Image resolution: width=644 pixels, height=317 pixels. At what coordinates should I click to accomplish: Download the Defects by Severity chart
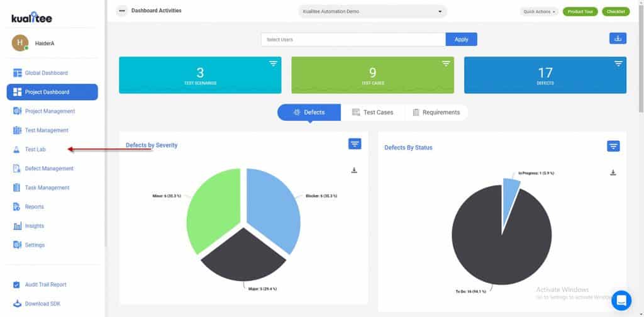pos(355,170)
